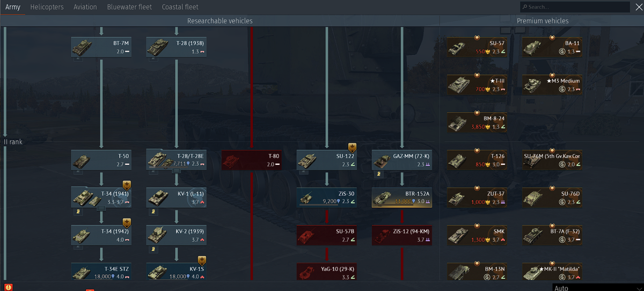Viewport: 644px width, 291px height.
Task: Click the magnifier icon in search box
Action: click(x=524, y=7)
